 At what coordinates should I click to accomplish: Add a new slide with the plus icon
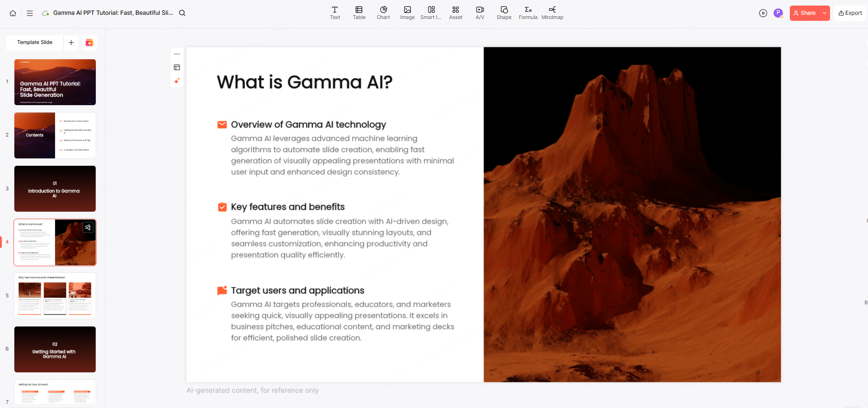click(x=71, y=43)
